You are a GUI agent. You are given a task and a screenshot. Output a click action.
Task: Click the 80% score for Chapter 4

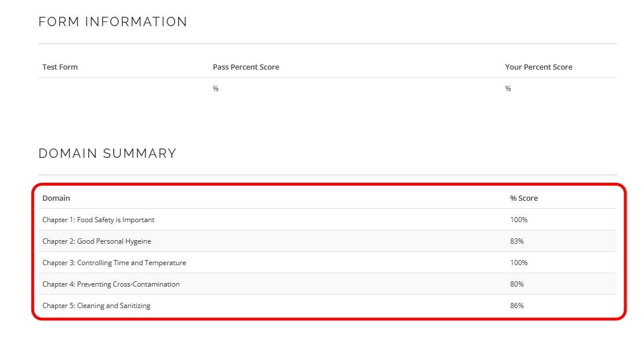click(x=517, y=284)
